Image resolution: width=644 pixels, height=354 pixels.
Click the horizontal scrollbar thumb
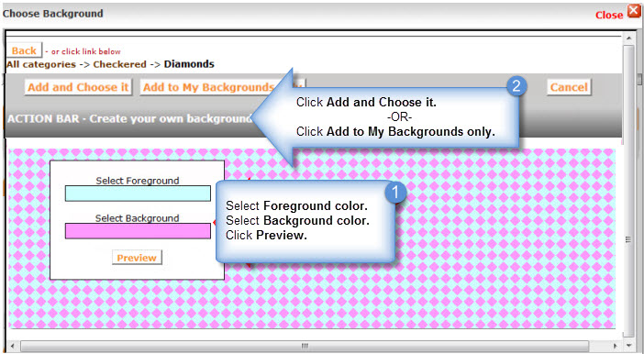point(305,346)
